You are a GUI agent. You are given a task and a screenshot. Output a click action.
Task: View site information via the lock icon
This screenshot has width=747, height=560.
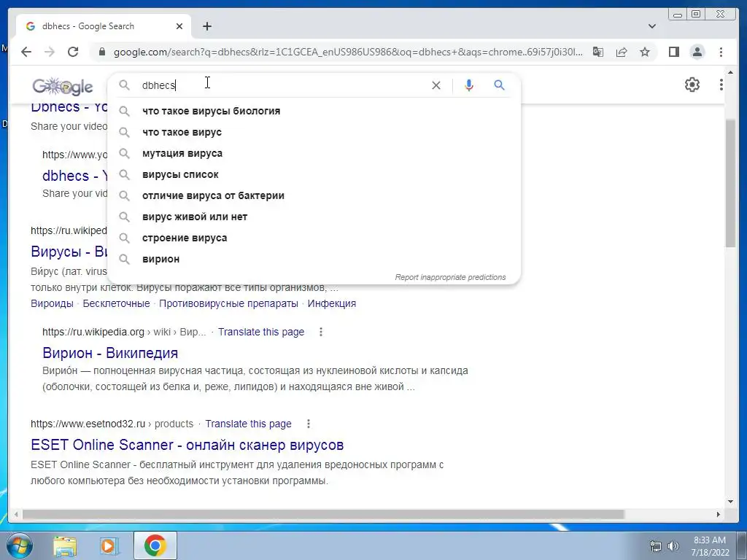point(101,52)
